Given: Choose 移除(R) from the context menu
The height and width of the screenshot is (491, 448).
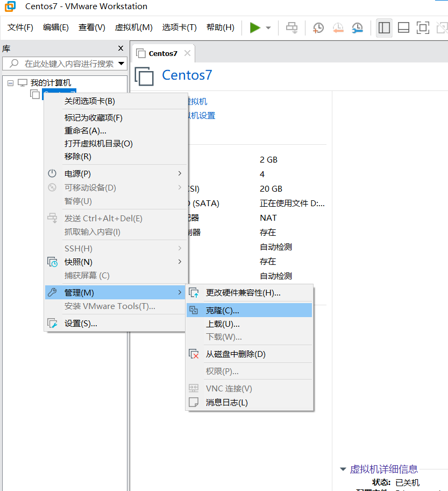Looking at the screenshot, I should pyautogui.click(x=116, y=156).
